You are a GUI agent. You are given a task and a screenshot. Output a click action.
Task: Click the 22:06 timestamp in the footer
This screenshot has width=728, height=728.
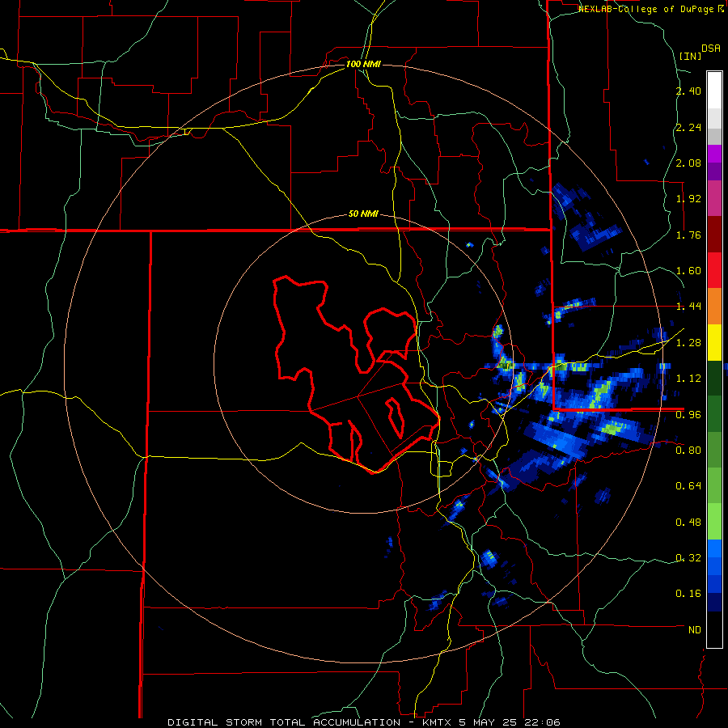(542, 722)
